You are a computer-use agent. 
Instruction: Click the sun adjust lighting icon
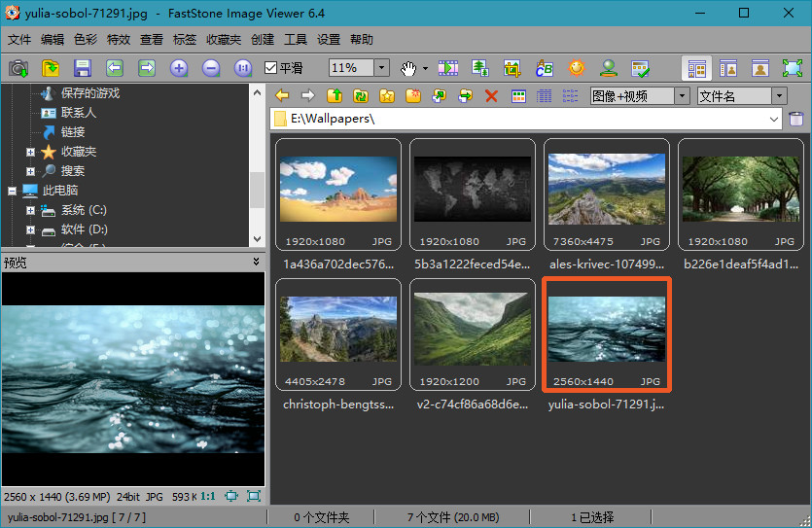click(577, 68)
